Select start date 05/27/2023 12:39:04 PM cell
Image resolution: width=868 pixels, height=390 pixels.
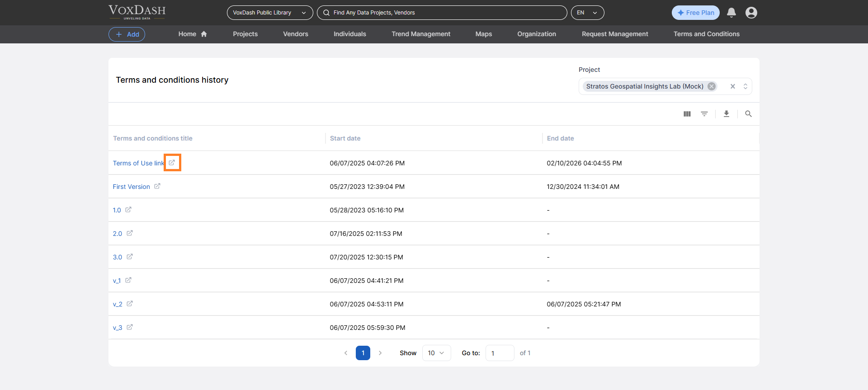click(367, 187)
